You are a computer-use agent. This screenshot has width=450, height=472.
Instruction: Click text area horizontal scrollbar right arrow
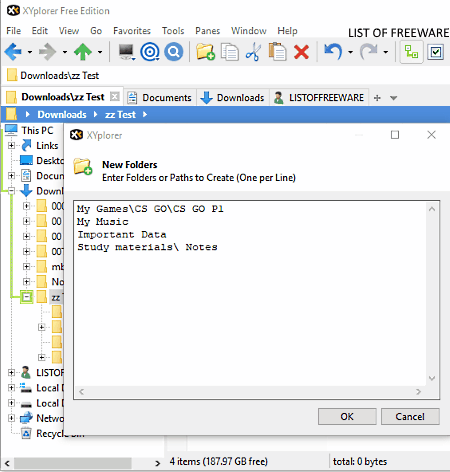419,392
